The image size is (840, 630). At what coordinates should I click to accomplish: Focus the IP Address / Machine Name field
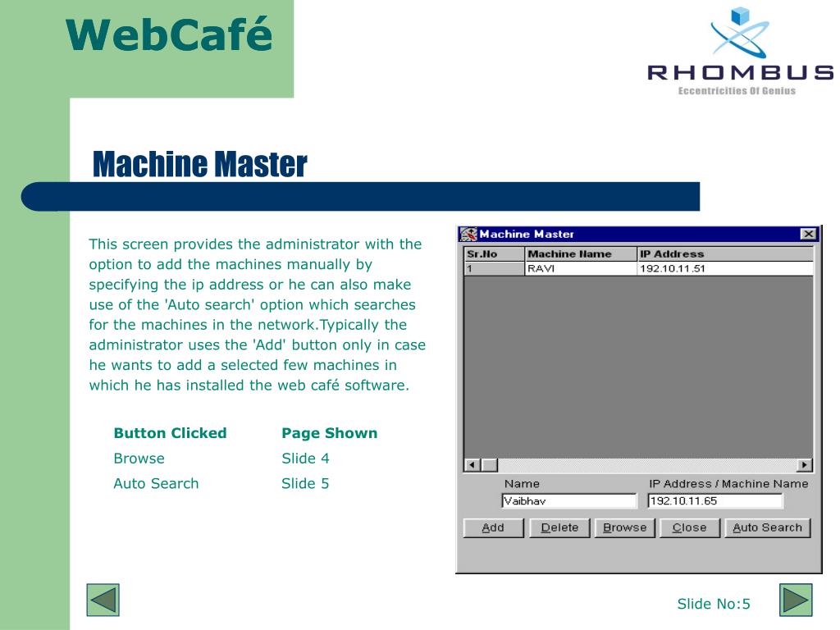(714, 501)
